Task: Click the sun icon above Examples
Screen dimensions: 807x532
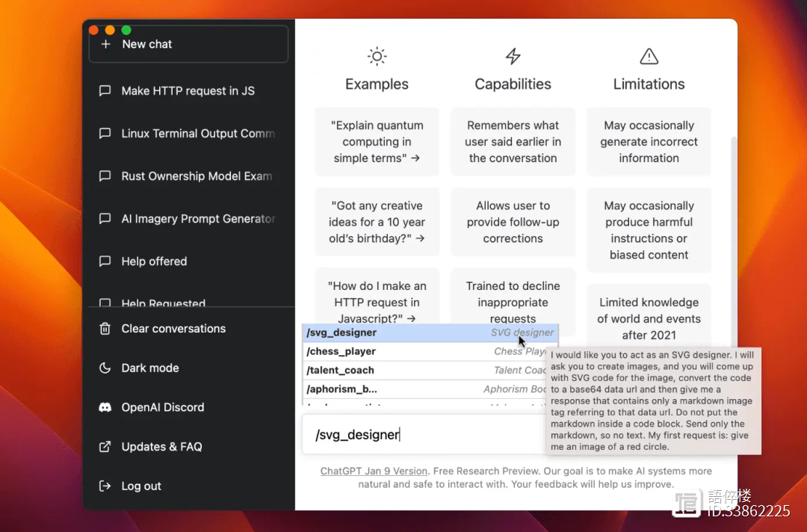Action: [x=377, y=56]
